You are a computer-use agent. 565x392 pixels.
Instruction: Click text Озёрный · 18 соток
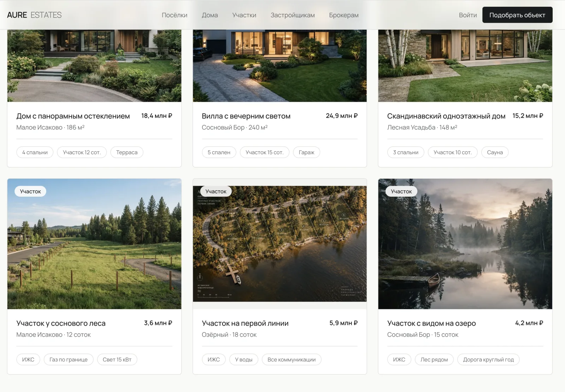tap(229, 335)
